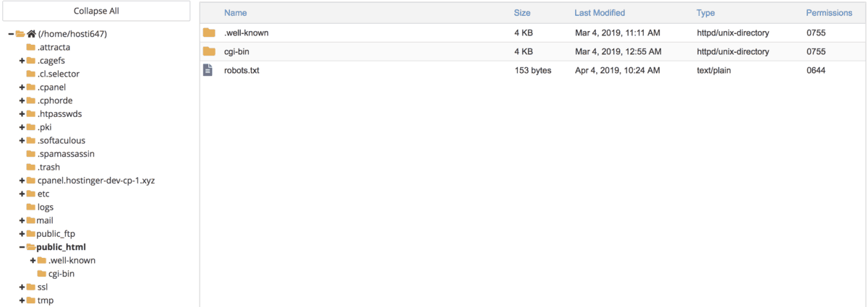Expand the .cagefs folder

[x=22, y=61]
